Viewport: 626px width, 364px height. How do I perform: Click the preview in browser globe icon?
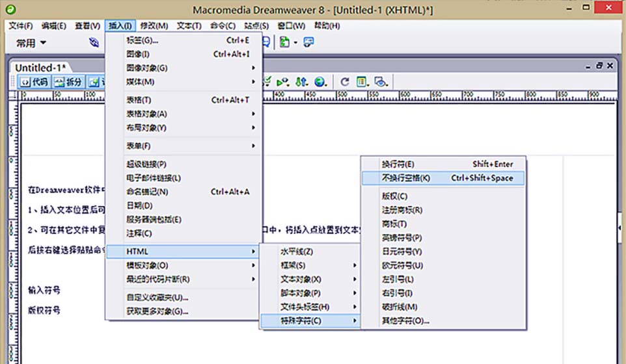(x=320, y=82)
